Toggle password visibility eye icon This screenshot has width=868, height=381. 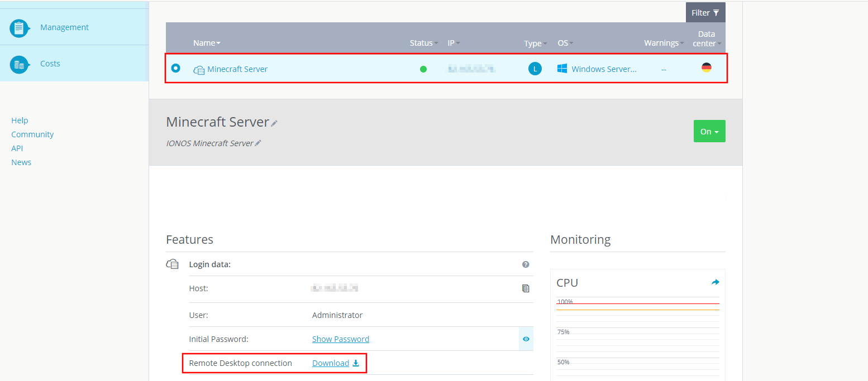[526, 339]
